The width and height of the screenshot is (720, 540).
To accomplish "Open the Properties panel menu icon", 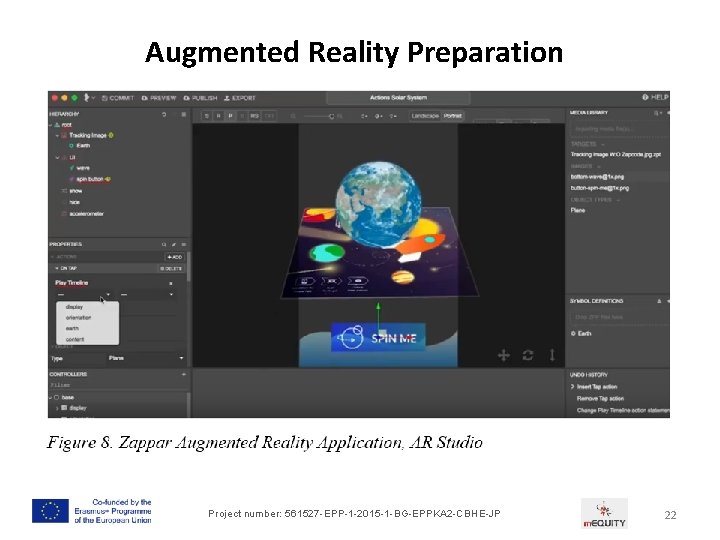I will [x=184, y=244].
